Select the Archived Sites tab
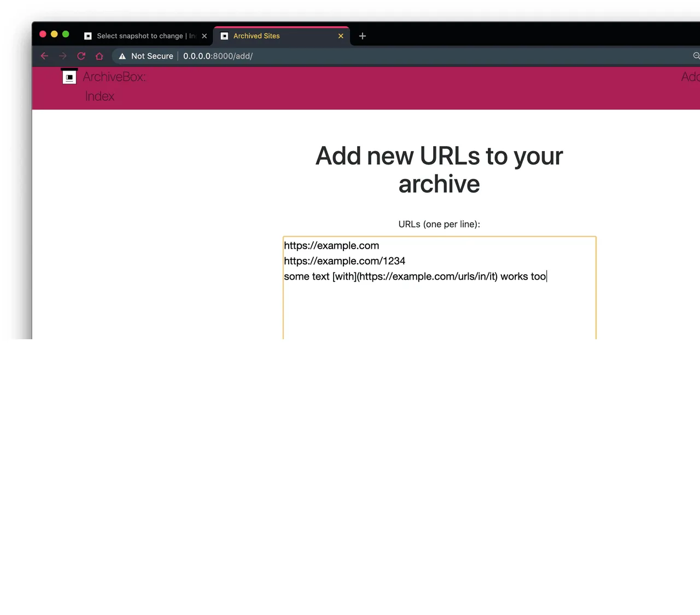Screen dimensions: 700x615 (x=281, y=36)
